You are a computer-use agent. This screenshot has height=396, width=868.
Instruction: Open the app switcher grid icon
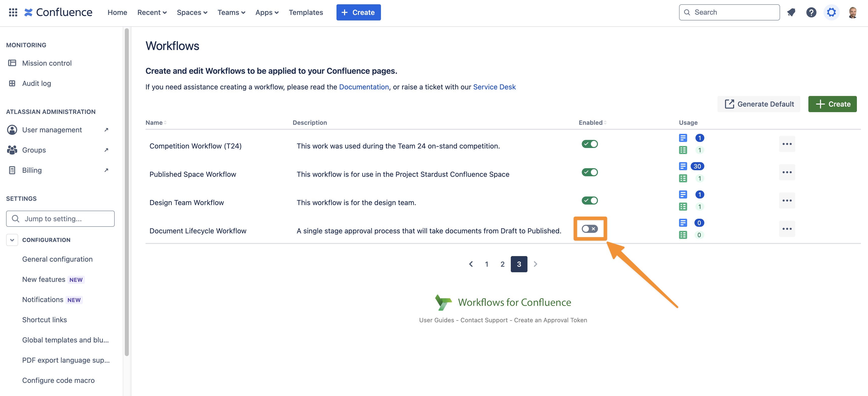click(x=13, y=12)
